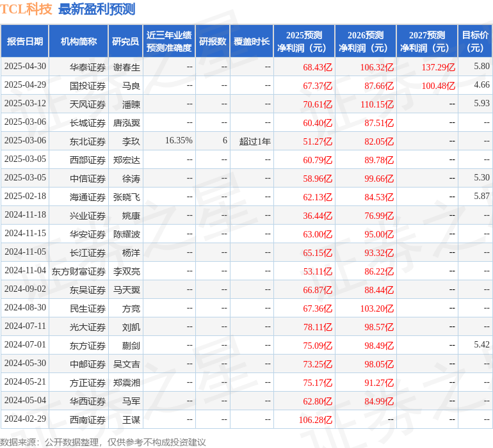Click the 2024-05-04 report date

25,400
